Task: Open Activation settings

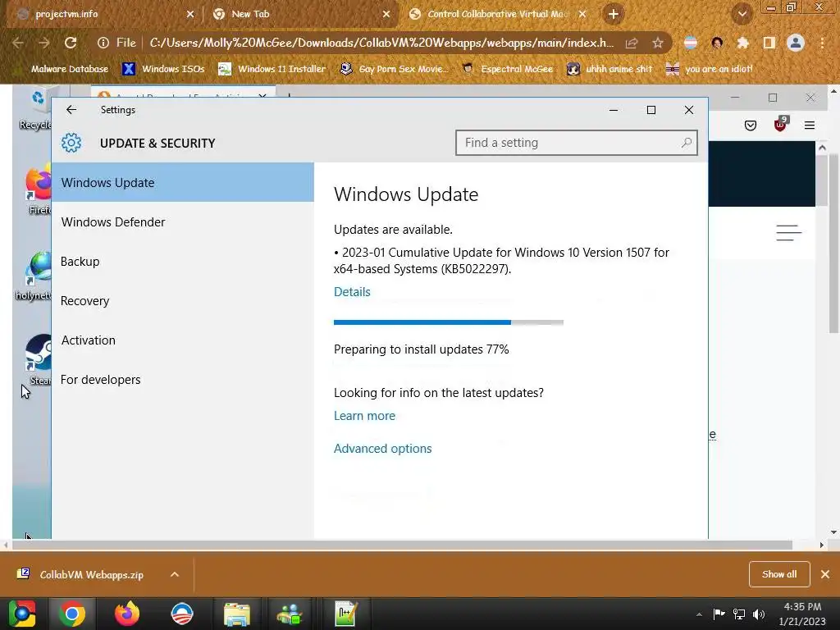Action: click(x=183, y=340)
